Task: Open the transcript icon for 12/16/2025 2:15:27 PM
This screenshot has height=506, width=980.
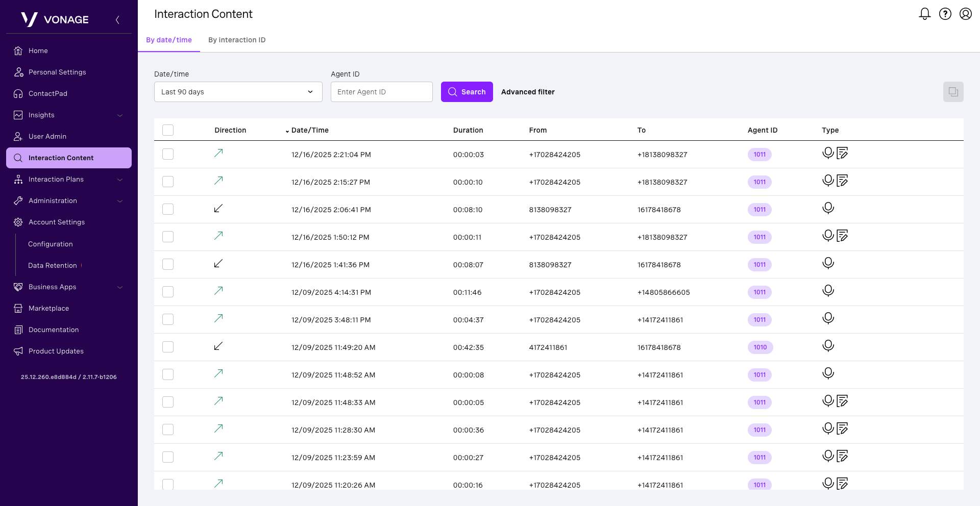Action: [842, 181]
